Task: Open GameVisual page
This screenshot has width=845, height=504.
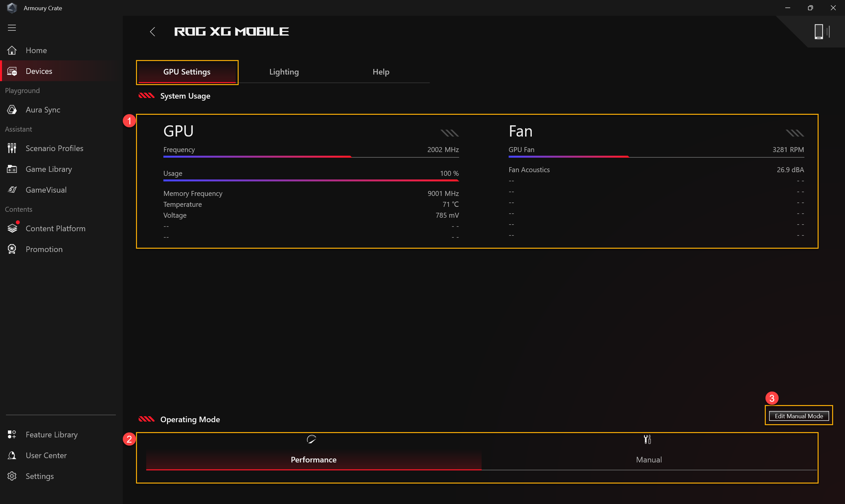Action: 46,190
